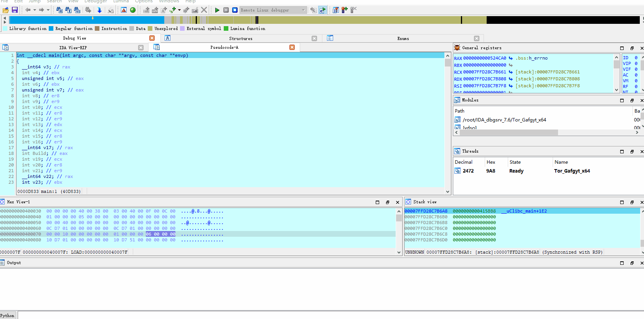
Task: Click the Instruction brown legend swatch
Action: pyautogui.click(x=97, y=28)
